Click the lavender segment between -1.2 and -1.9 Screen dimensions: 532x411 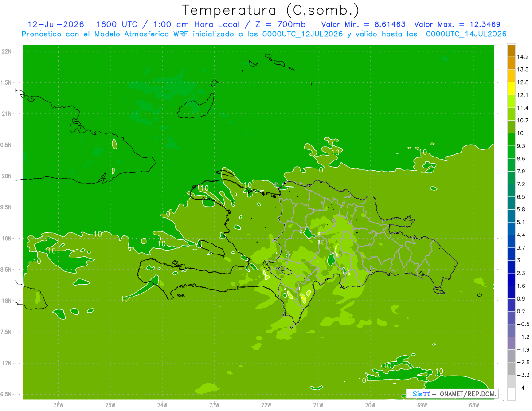[511, 343]
